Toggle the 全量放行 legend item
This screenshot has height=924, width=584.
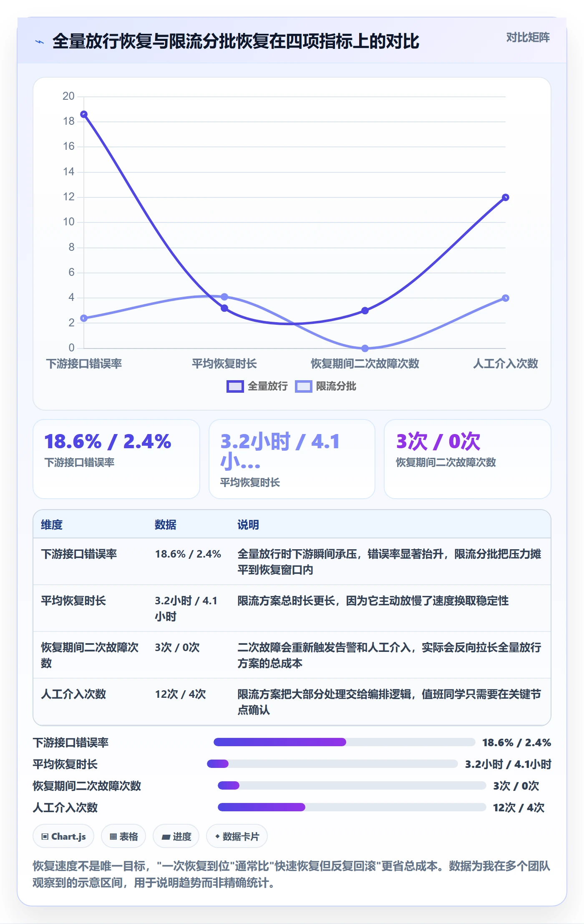(x=257, y=386)
